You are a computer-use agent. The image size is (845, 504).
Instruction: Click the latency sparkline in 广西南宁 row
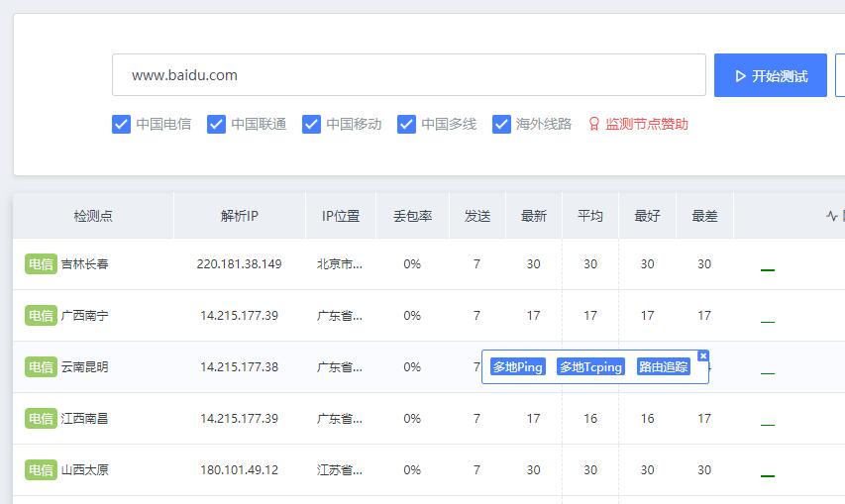pos(768,322)
